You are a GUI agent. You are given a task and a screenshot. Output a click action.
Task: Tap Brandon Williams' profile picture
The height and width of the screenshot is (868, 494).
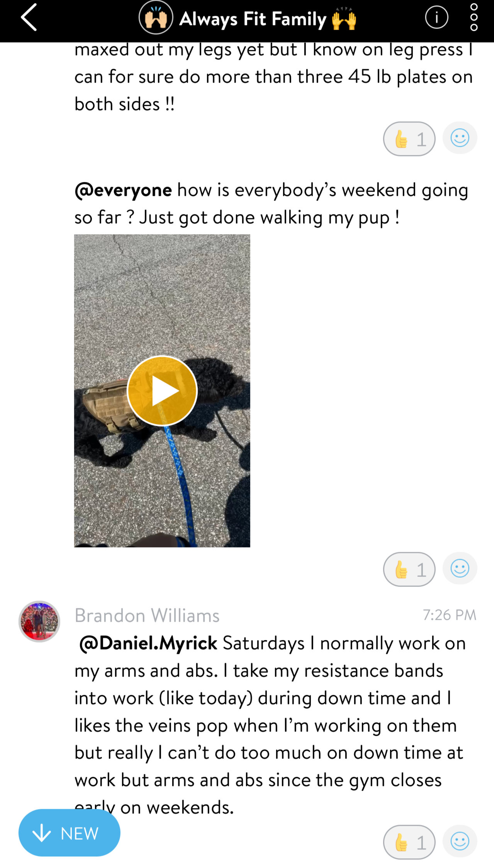pyautogui.click(x=39, y=621)
